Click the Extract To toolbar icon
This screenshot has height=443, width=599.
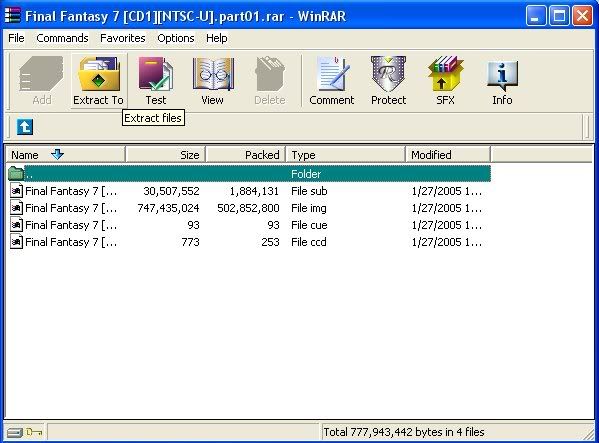[99, 81]
